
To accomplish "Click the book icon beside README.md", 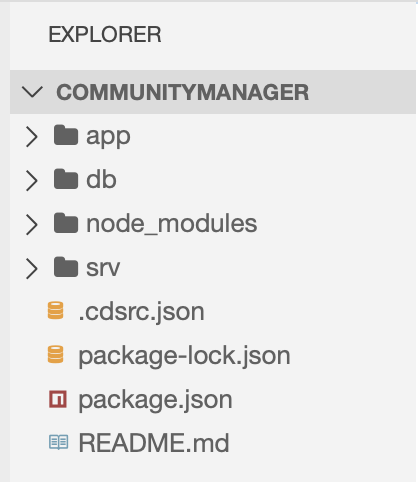I will point(59,443).
